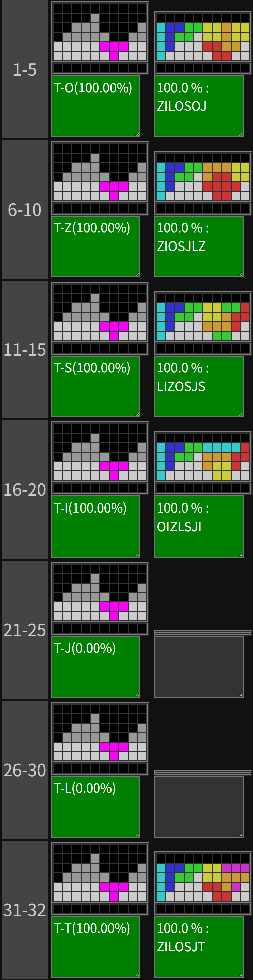Click the empty gray box in row 21-25
Image resolution: width=253 pixels, height=980 pixels.
199,666
